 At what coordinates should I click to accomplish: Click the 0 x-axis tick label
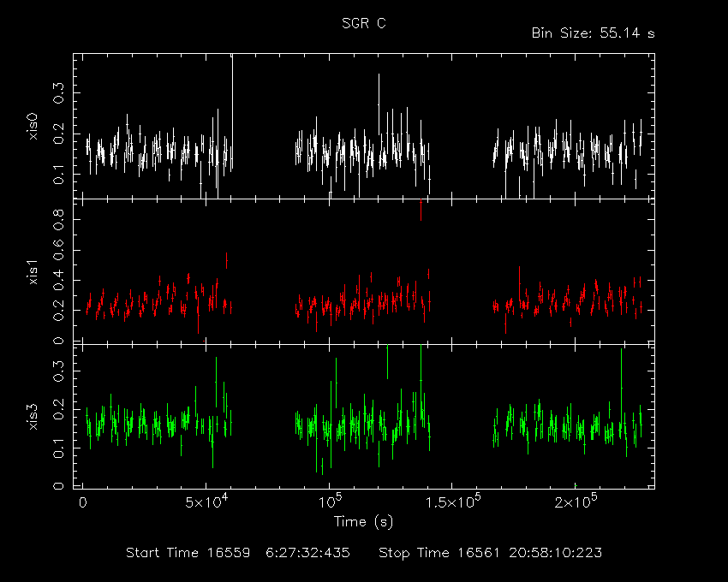pyautogui.click(x=82, y=502)
